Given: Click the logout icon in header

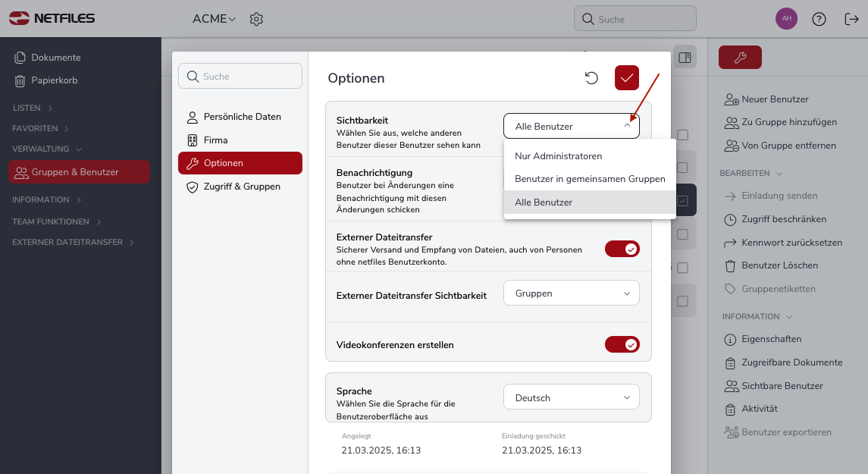Looking at the screenshot, I should point(851,19).
